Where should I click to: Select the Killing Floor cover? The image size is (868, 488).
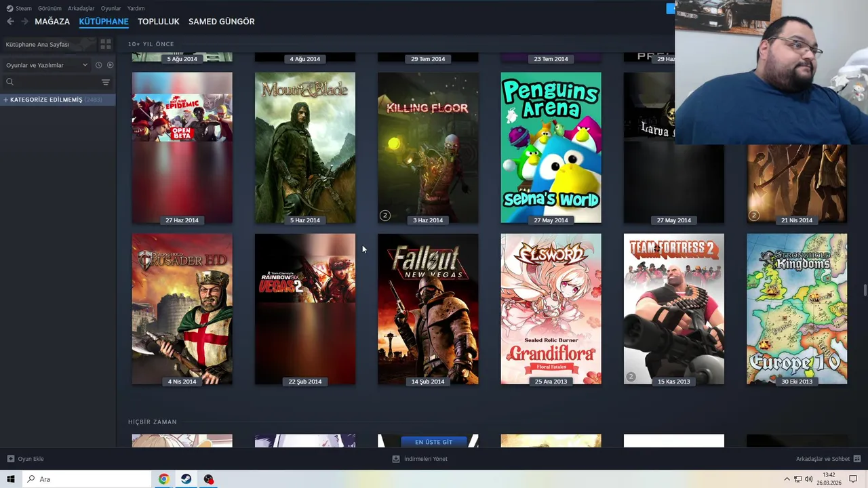(428, 148)
